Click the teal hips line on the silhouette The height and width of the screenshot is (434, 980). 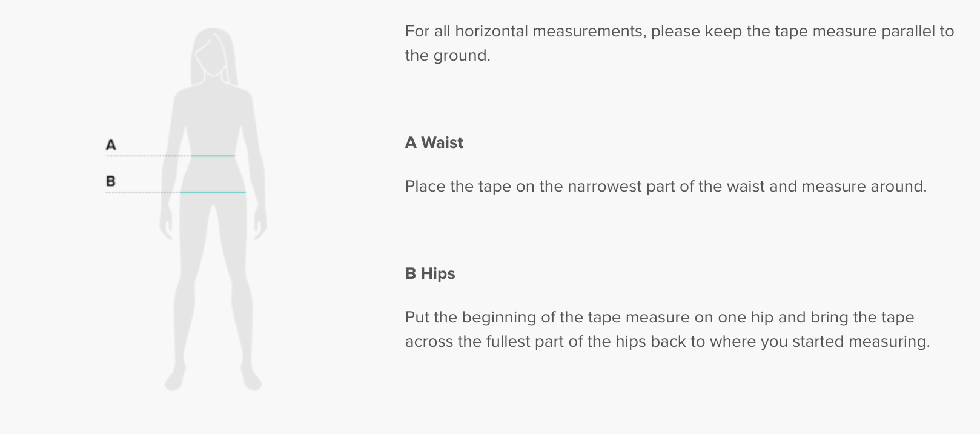click(213, 192)
